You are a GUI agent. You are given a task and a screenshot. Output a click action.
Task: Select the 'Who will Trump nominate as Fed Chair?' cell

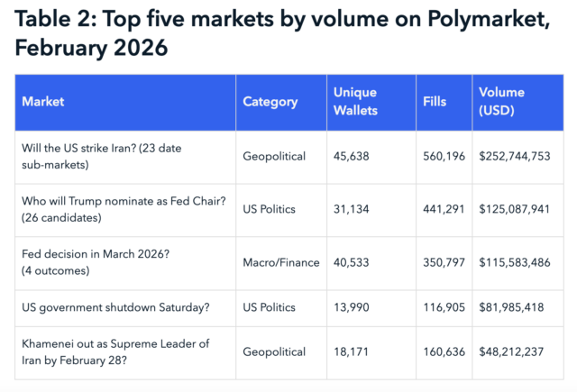point(123,209)
